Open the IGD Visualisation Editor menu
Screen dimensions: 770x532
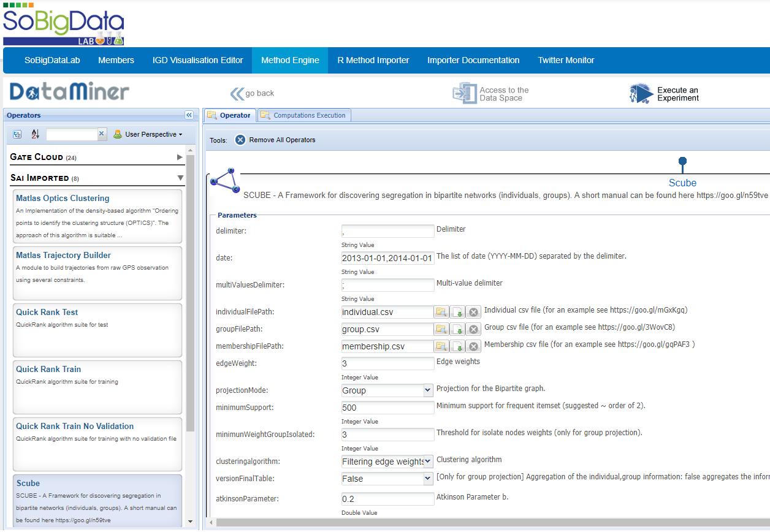[197, 60]
